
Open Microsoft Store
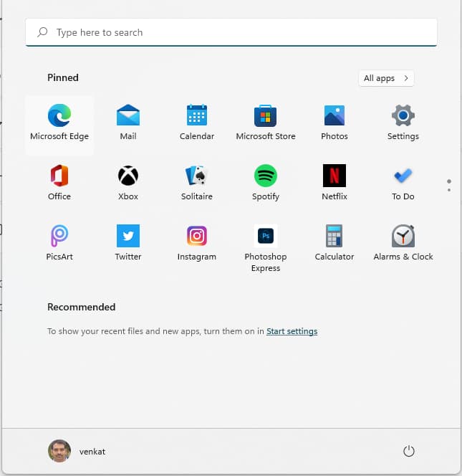coord(266,123)
